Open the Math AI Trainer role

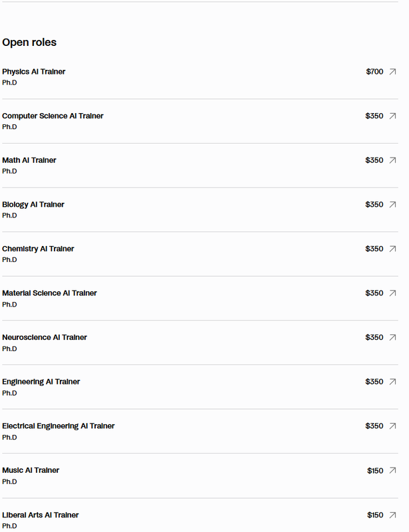(x=29, y=160)
